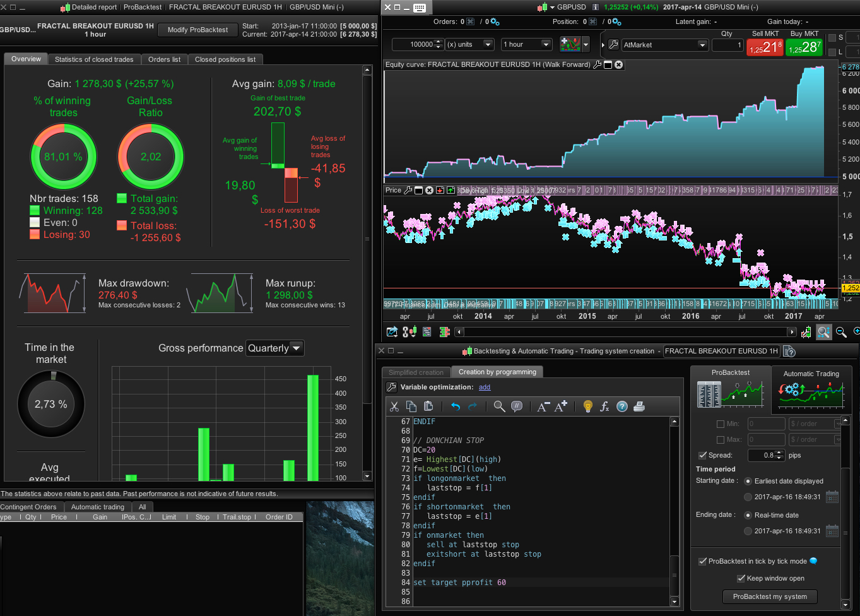Image resolution: width=860 pixels, height=616 pixels.
Task: Click the add variable optimization link
Action: click(x=485, y=387)
